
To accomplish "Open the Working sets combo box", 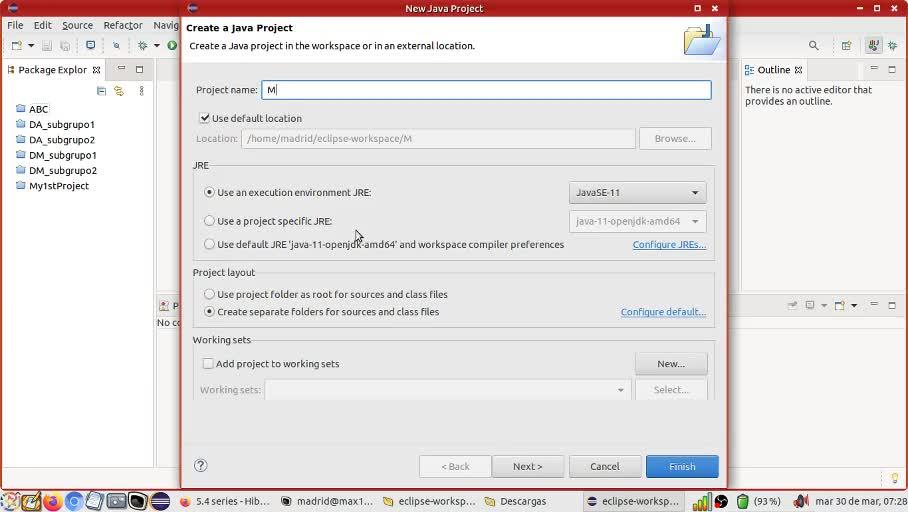I will pyautogui.click(x=448, y=390).
